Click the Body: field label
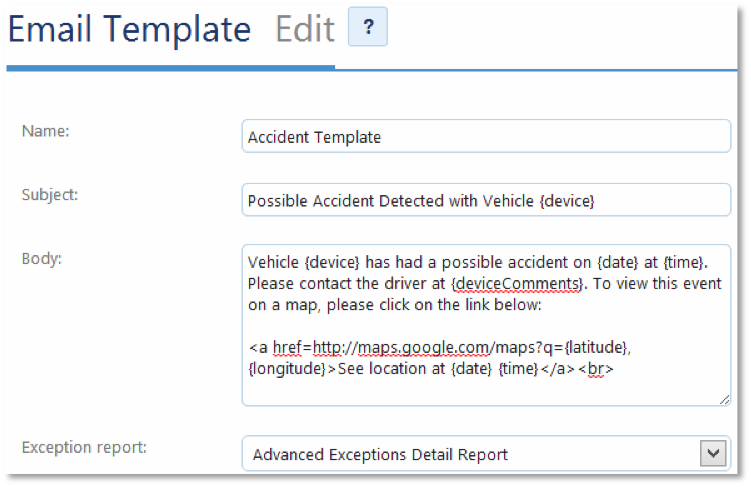Image resolution: width=751 pixels, height=487 pixels. click(43, 258)
